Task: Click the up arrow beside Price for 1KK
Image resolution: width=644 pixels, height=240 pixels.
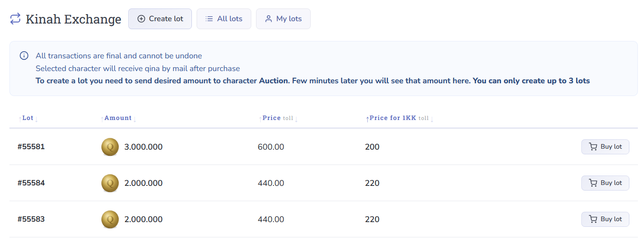Action: [367, 119]
